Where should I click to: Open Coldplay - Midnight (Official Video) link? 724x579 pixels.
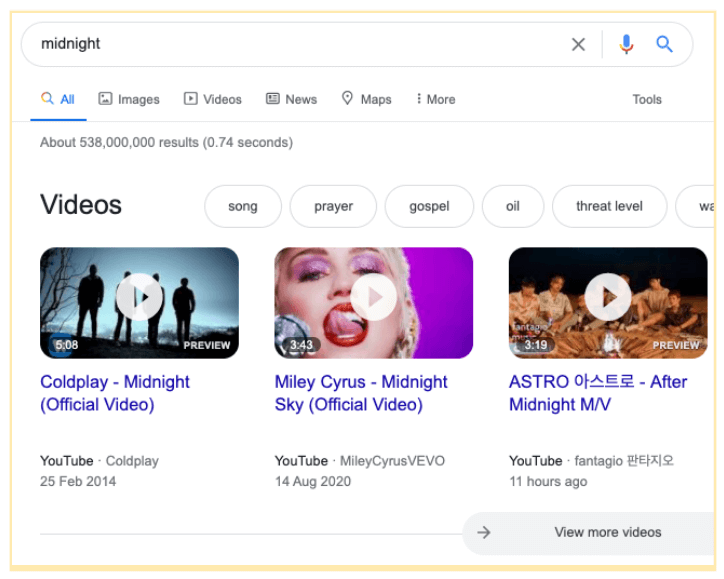point(115,393)
